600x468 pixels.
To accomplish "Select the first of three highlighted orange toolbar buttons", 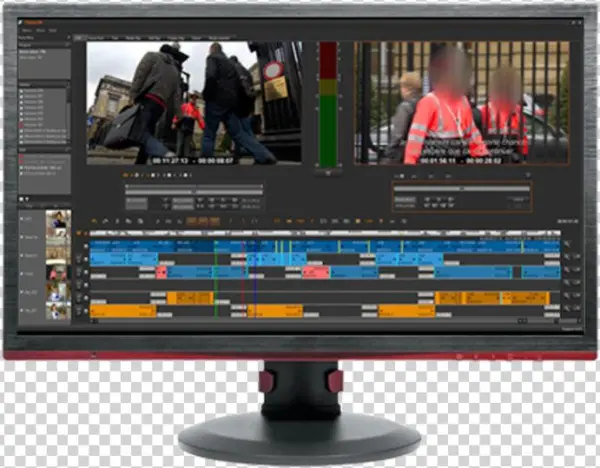I will pos(191,221).
